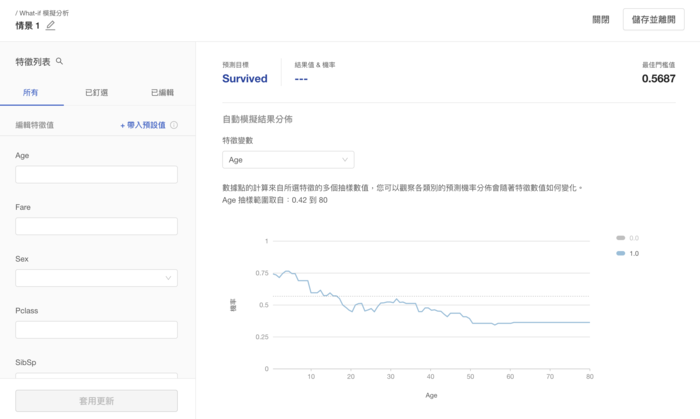Focus the Age input field
The width and height of the screenshot is (700, 419).
(96, 175)
